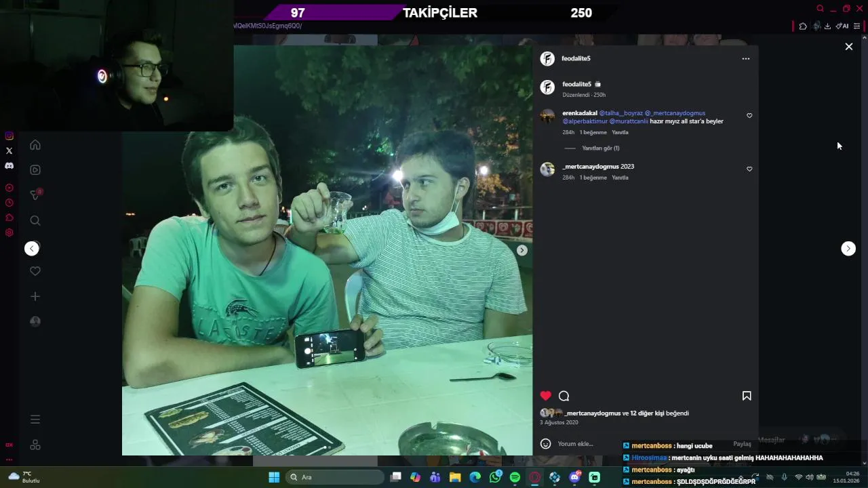
Task: Click the comment speech bubble icon
Action: (564, 396)
